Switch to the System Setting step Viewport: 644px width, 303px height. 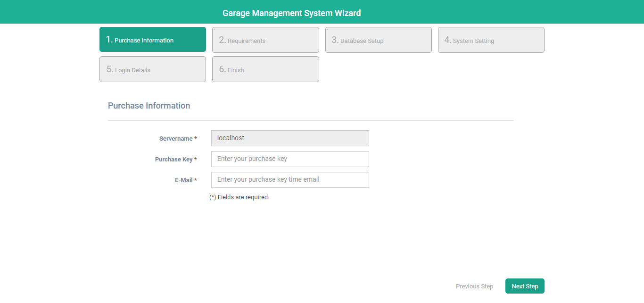[x=491, y=40]
